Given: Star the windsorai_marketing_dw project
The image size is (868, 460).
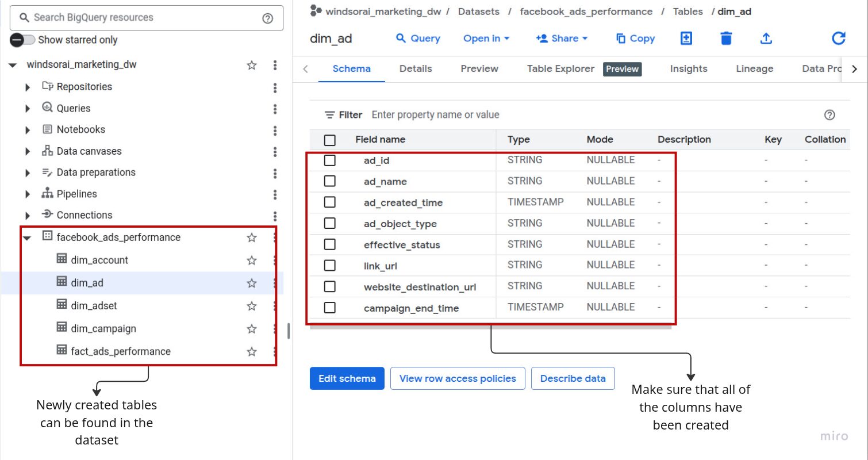Looking at the screenshot, I should click(x=252, y=65).
